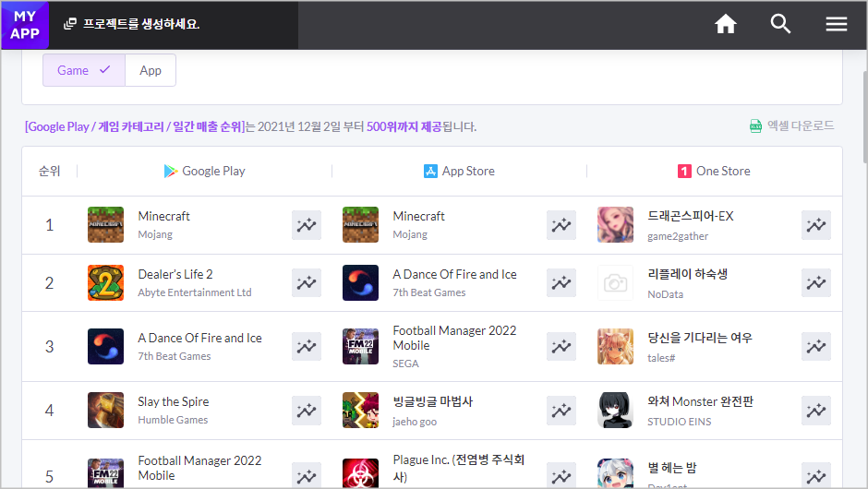The width and height of the screenshot is (868, 489).
Task: Show trend chart for App Store A Dance Of Fire and Ice
Action: pyautogui.click(x=561, y=282)
